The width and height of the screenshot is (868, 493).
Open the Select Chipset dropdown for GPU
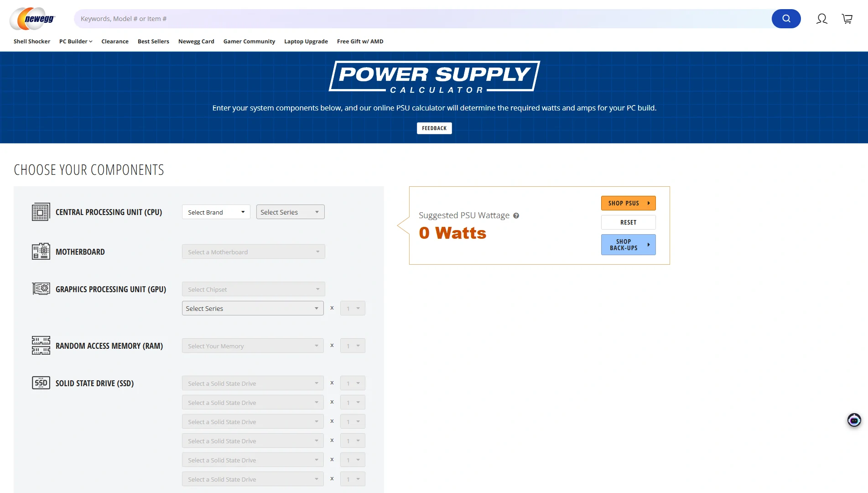253,289
